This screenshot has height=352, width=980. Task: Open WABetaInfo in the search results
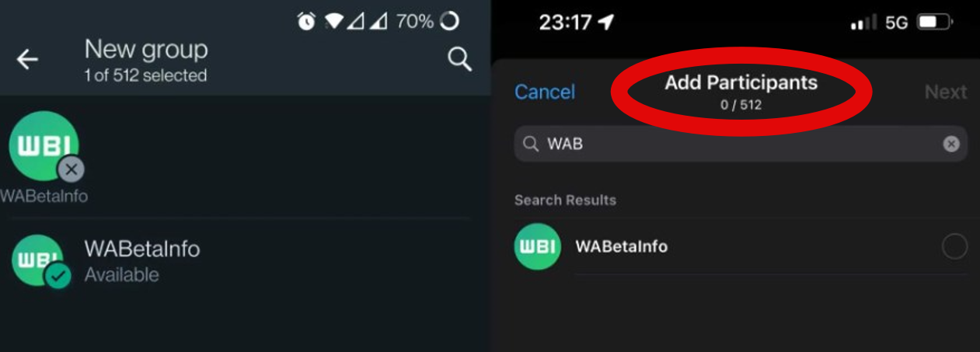[x=741, y=247]
